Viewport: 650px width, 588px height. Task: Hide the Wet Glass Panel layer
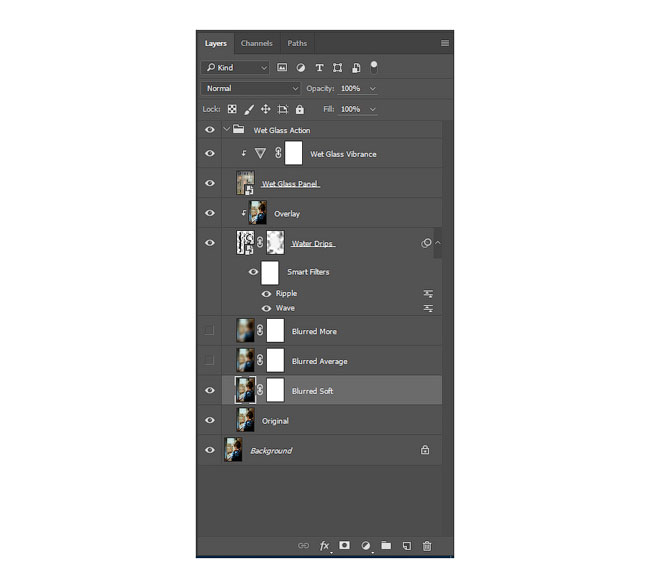210,183
